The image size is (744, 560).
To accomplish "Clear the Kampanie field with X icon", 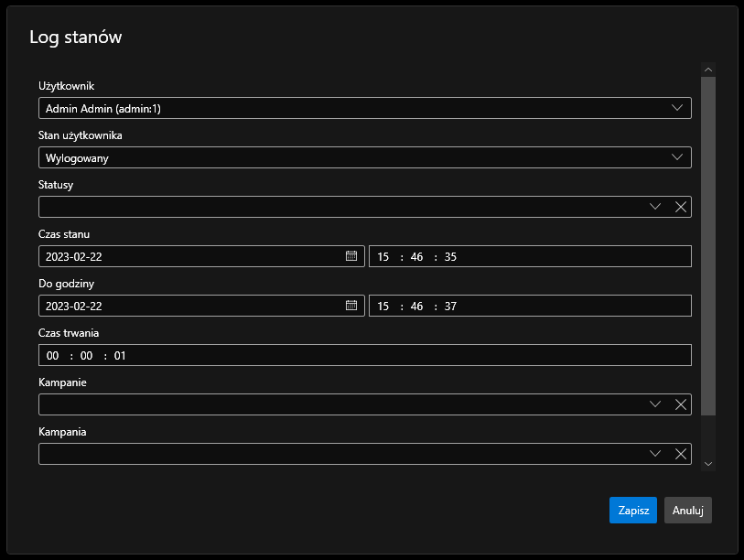I will pyautogui.click(x=681, y=404).
